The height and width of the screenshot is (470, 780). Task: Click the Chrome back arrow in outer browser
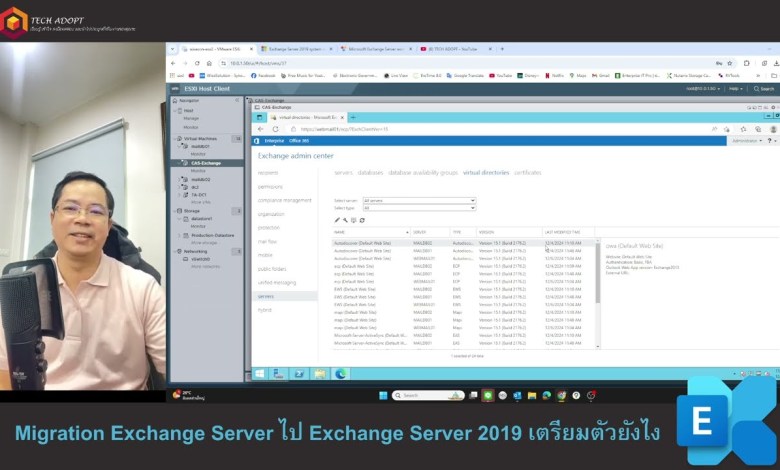click(x=173, y=63)
